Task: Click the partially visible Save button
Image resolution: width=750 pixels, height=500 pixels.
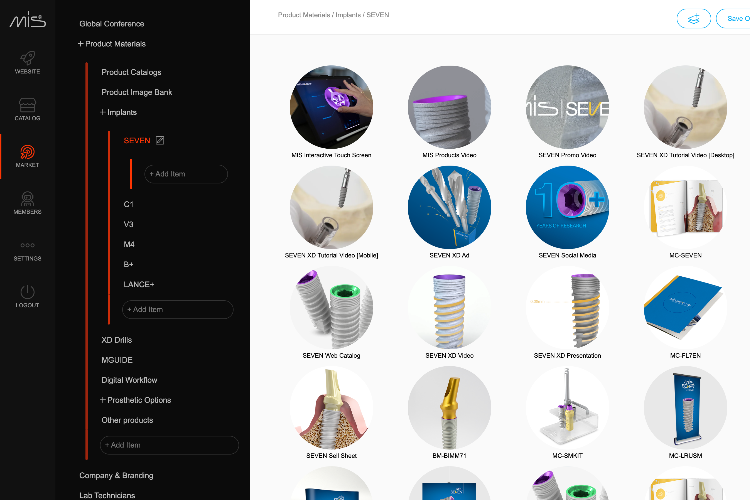Action: coord(734,19)
